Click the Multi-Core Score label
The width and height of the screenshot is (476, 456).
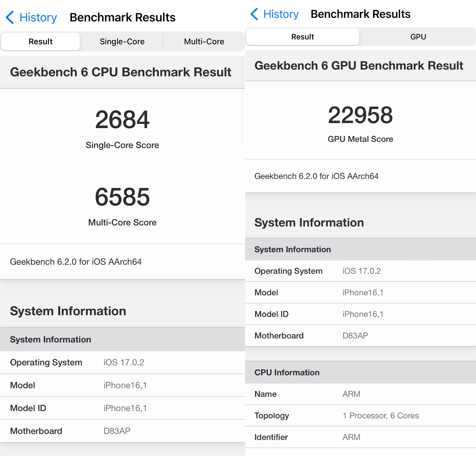pyautogui.click(x=122, y=222)
